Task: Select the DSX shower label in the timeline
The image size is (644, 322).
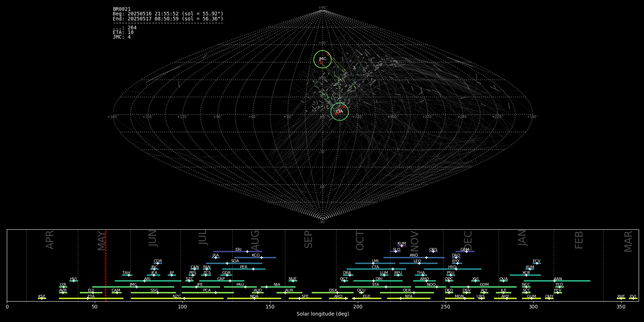Action: point(333,291)
